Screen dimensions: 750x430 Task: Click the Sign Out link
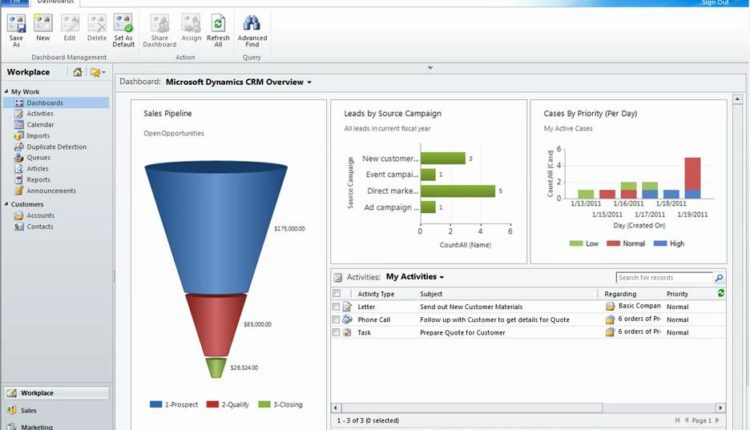[x=715, y=3]
